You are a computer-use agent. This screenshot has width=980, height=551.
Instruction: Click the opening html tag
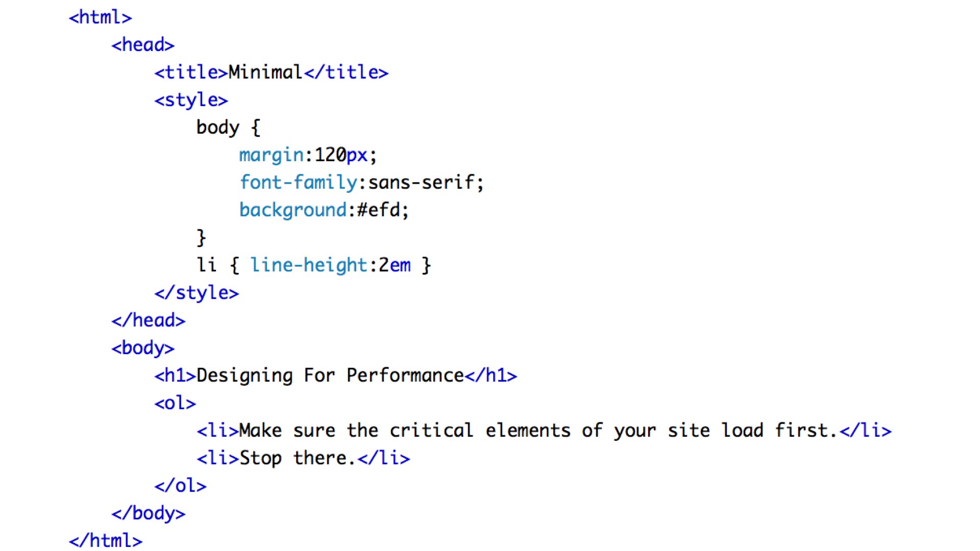coord(101,17)
